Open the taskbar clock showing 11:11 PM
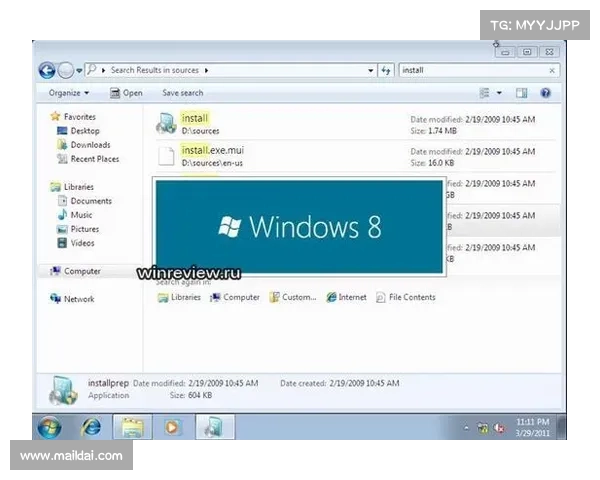600x480 pixels. [x=533, y=427]
